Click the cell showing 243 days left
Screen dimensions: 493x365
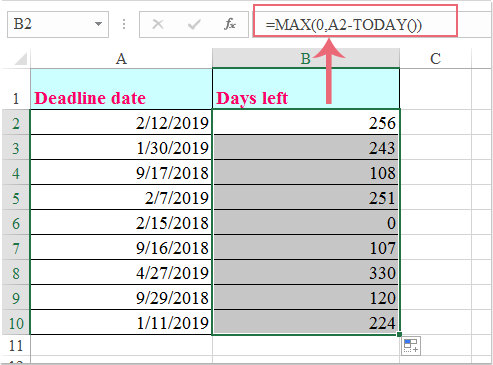coord(306,147)
